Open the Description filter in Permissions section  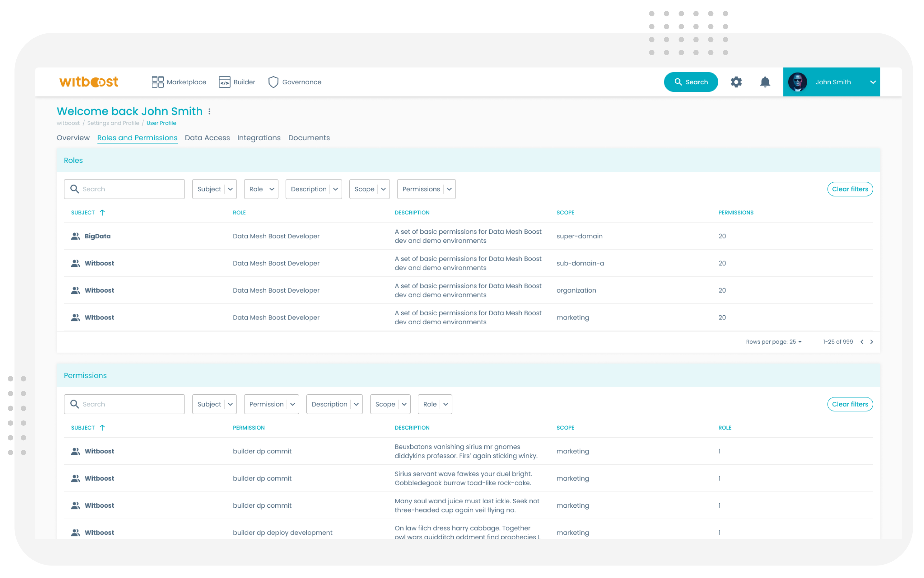[x=334, y=404]
